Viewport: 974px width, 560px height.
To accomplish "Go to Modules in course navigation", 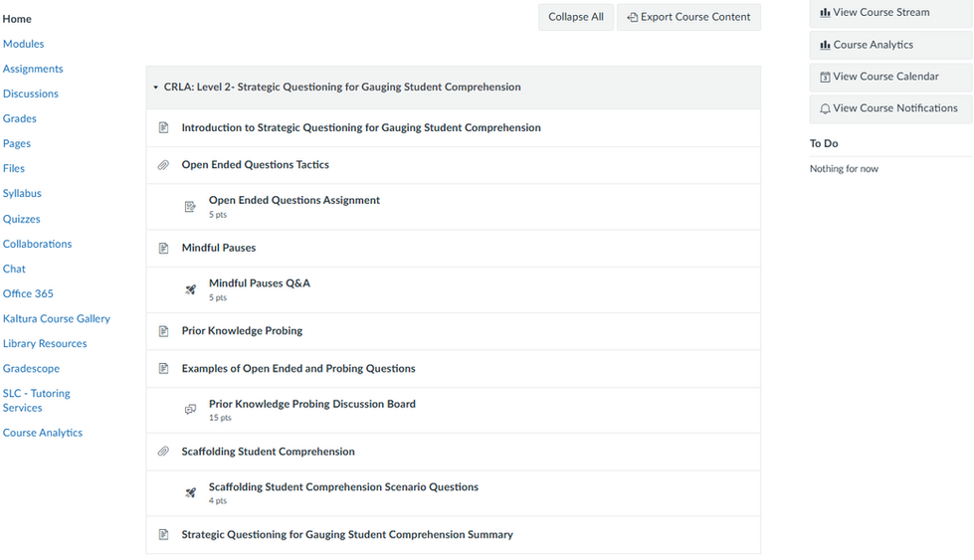I will (x=24, y=44).
